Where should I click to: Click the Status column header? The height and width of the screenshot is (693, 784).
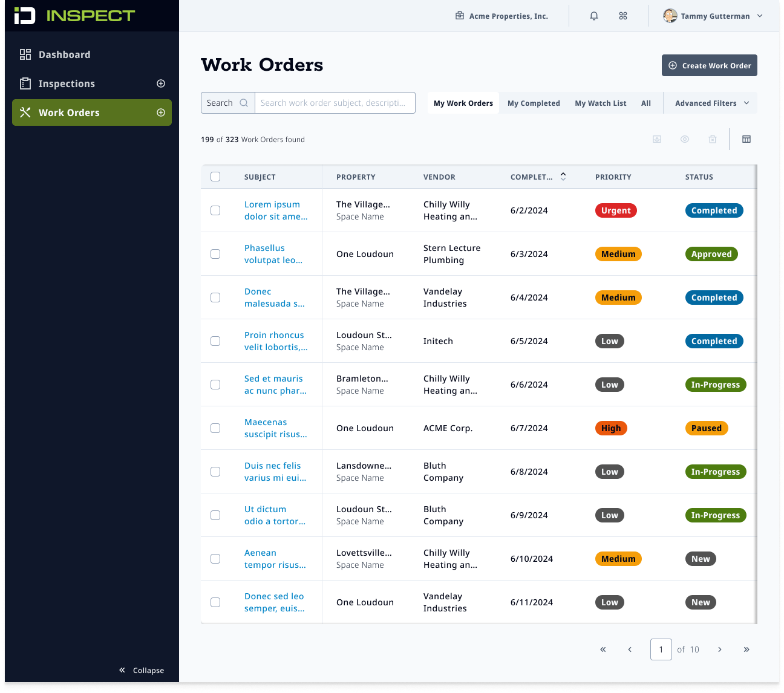699,177
